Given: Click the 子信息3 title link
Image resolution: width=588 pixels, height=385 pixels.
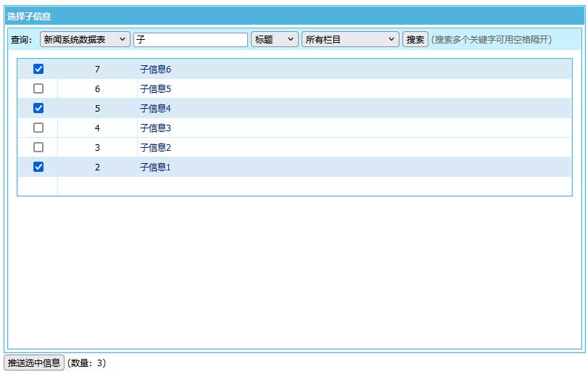Looking at the screenshot, I should (x=155, y=128).
